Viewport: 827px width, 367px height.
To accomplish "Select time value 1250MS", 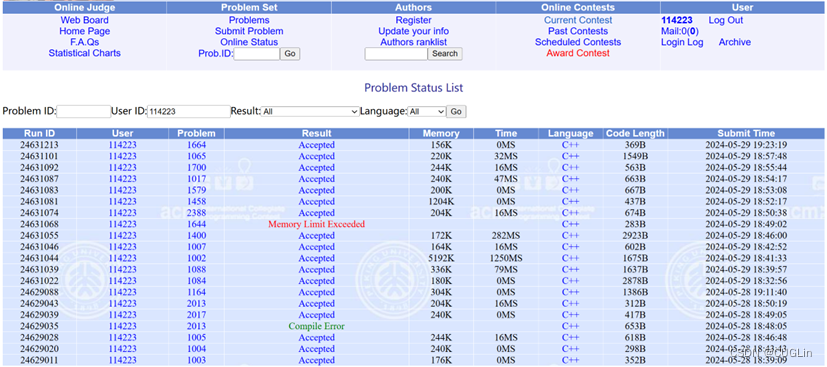I will [x=505, y=258].
